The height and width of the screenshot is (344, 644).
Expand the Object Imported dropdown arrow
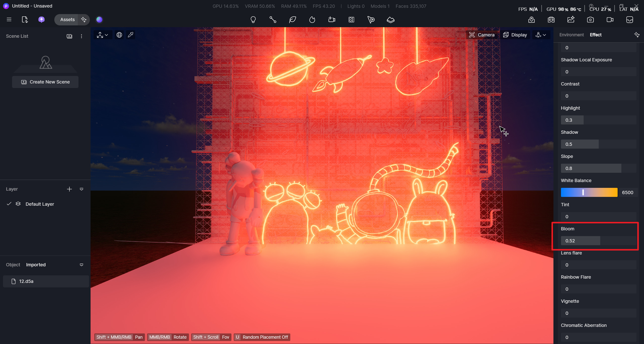(82, 265)
